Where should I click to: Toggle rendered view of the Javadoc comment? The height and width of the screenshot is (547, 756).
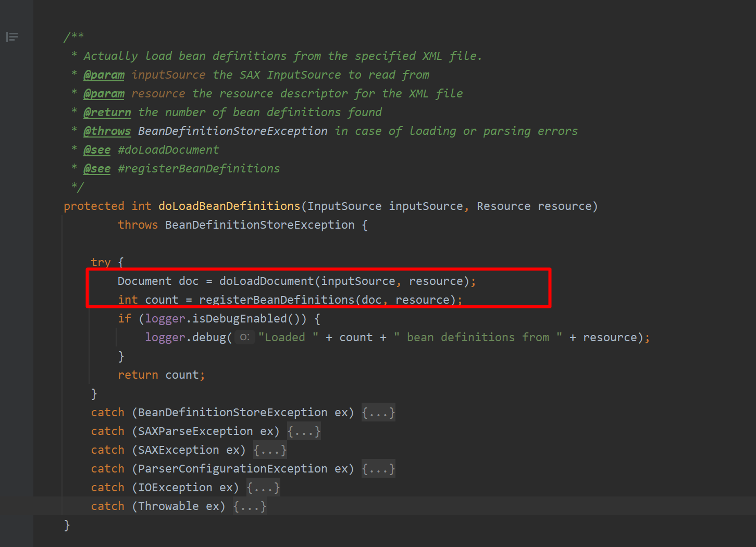tap(12, 37)
